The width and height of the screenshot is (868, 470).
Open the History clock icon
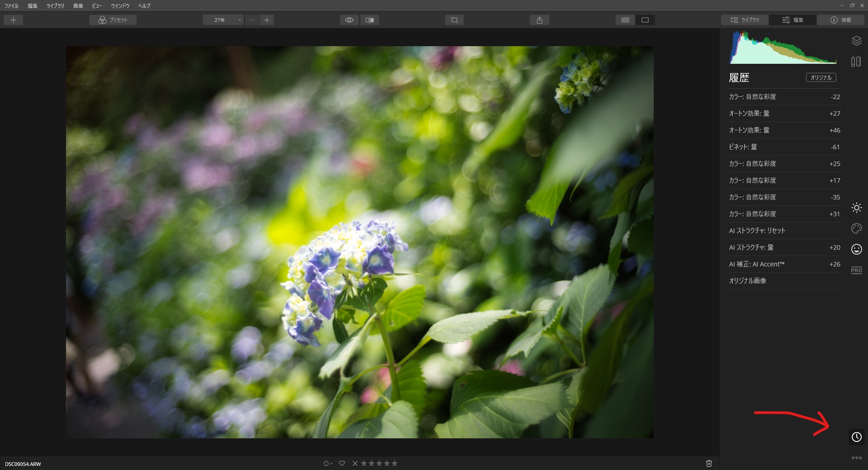(856, 437)
